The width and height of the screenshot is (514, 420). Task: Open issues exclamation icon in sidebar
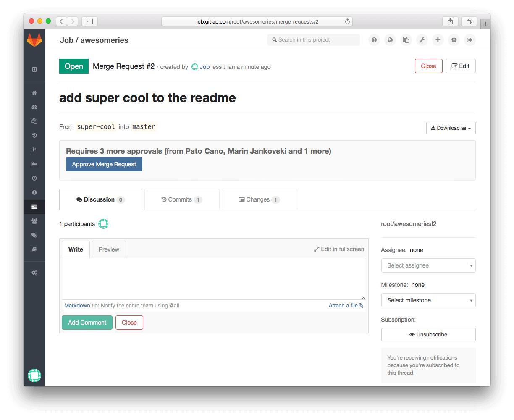tap(34, 192)
